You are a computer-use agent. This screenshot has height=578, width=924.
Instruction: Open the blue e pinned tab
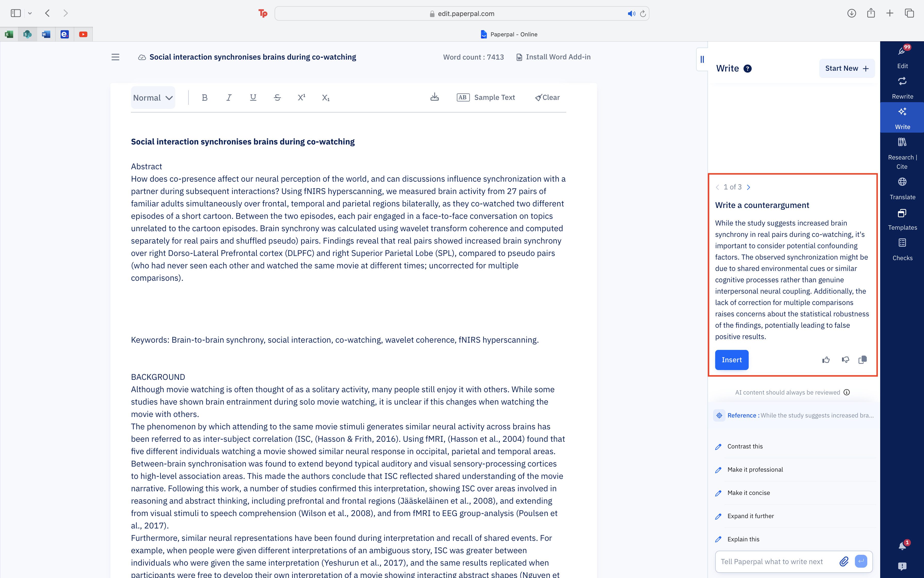pos(64,34)
